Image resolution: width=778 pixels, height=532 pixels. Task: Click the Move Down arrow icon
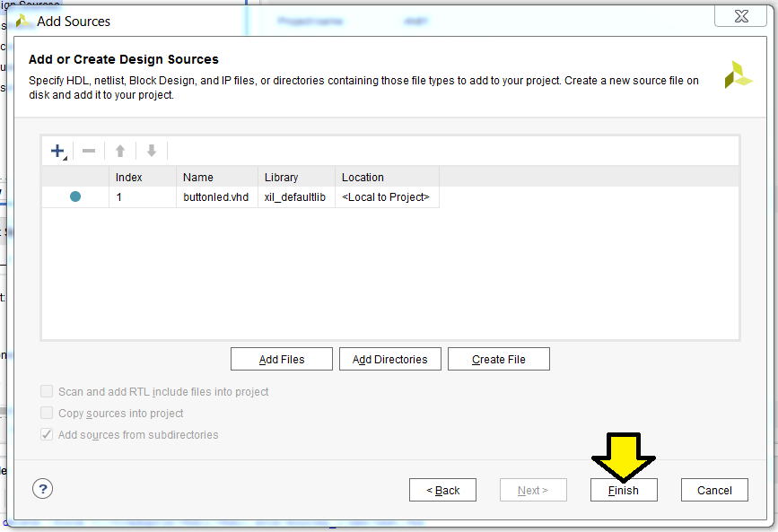152,151
